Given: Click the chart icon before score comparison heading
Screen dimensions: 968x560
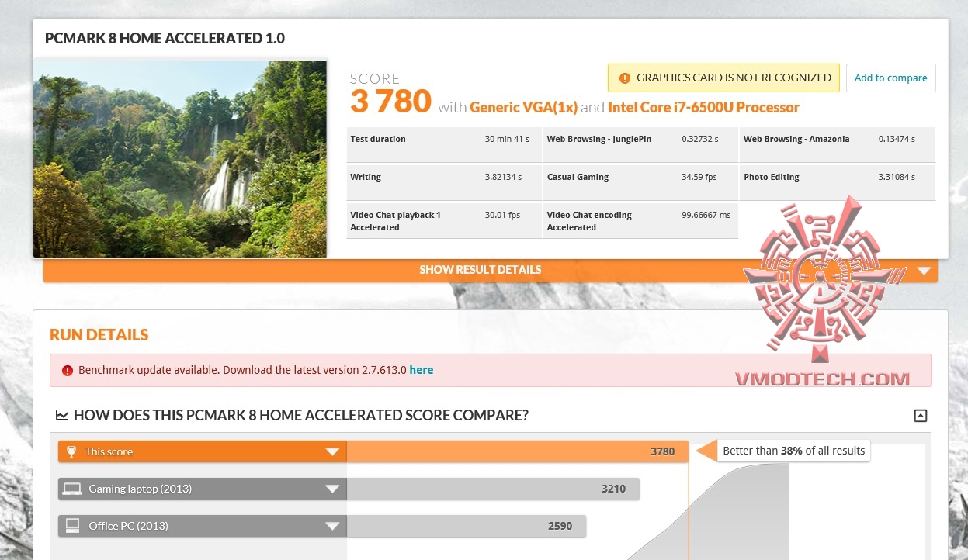Looking at the screenshot, I should [62, 416].
